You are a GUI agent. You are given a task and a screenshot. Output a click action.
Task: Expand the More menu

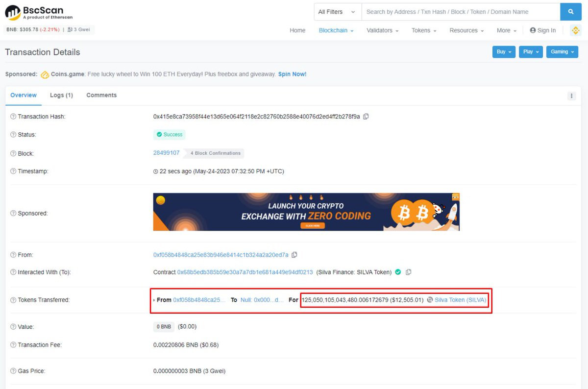pos(507,30)
